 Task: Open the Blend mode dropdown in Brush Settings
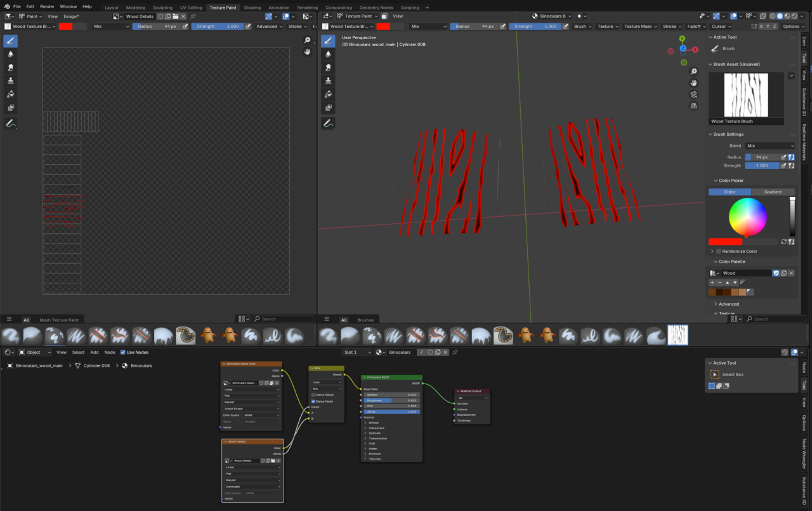pos(769,146)
